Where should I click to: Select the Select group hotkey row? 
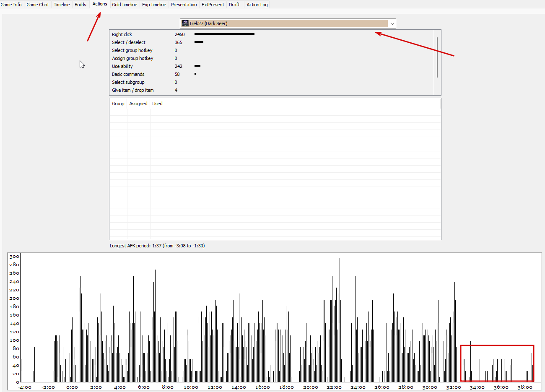(271, 50)
